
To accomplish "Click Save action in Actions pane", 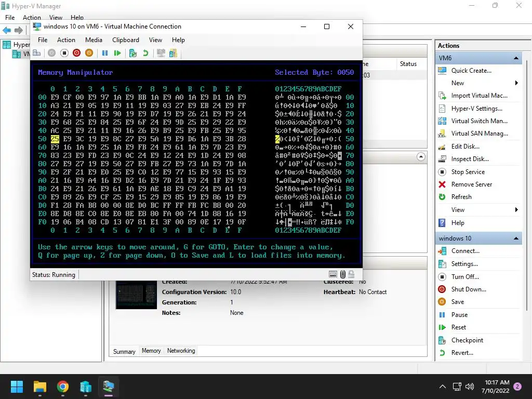I will coord(457,302).
